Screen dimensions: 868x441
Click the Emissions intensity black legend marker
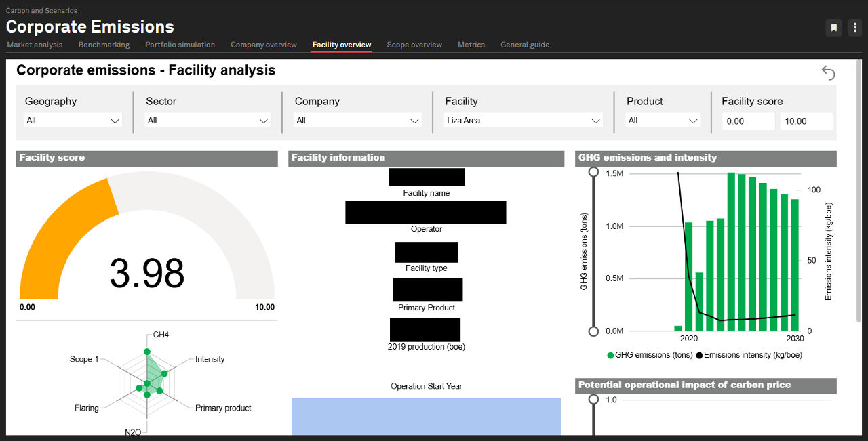pyautogui.click(x=699, y=355)
